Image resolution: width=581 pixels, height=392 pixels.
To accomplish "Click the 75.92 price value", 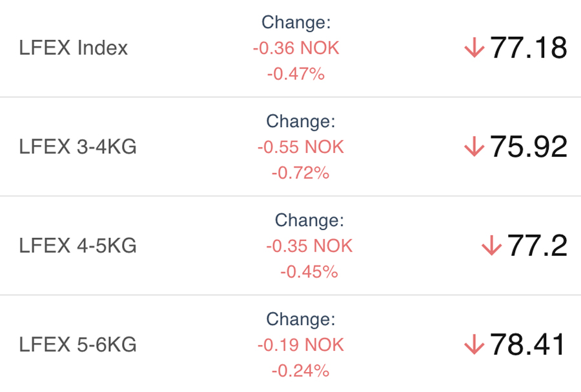I will (x=528, y=147).
